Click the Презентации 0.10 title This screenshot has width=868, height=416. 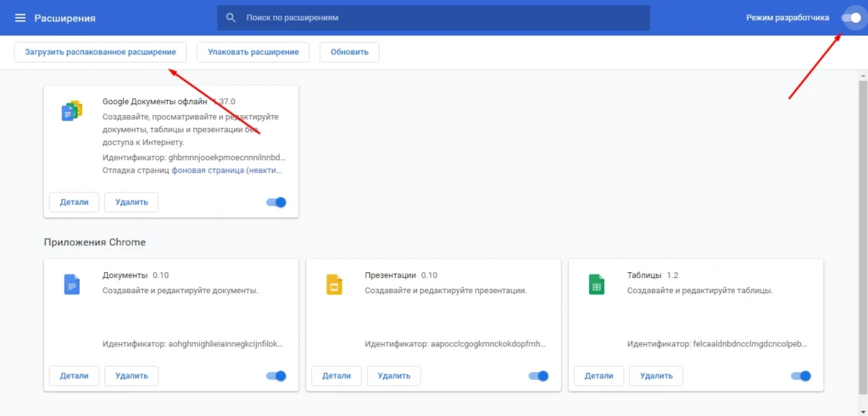coord(401,275)
